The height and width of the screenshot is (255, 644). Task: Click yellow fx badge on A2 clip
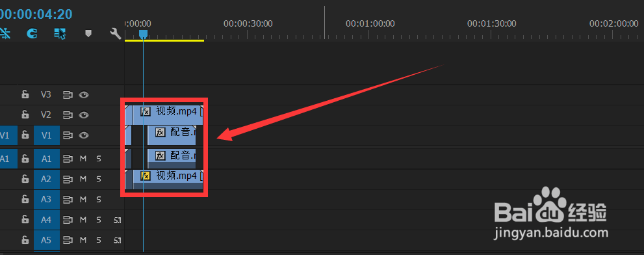coord(145,176)
